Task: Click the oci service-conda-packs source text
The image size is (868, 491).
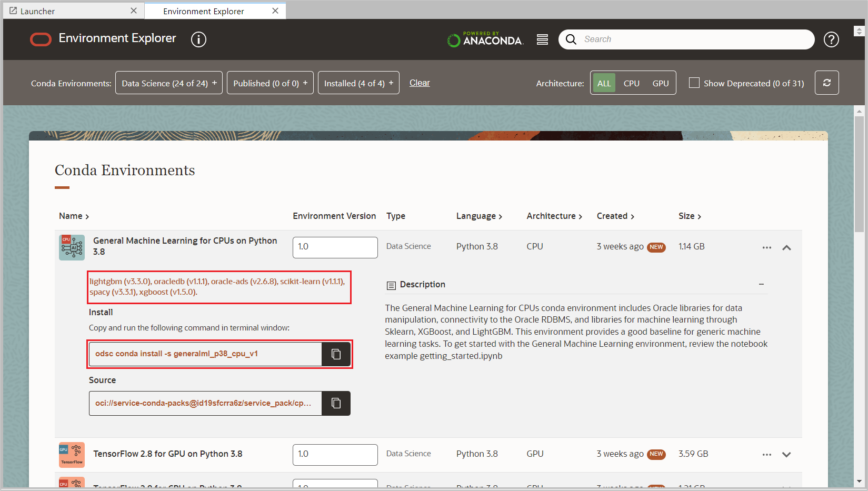Action: click(203, 403)
